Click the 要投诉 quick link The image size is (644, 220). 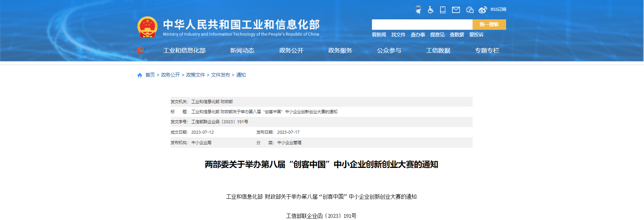click(x=476, y=35)
